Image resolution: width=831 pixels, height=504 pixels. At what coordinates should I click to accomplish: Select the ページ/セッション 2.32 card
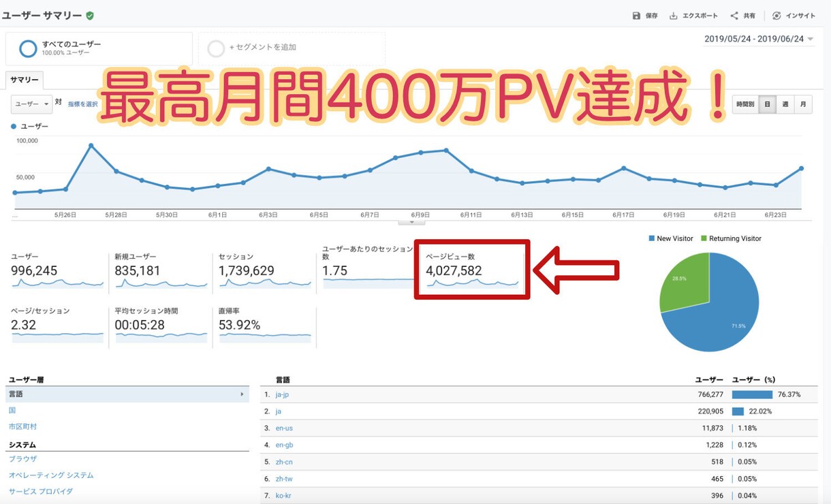[57, 325]
